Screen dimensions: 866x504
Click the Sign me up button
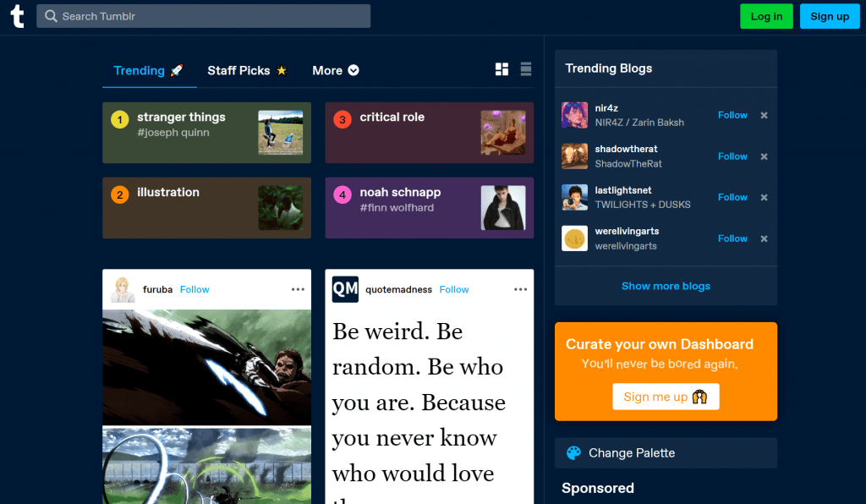pos(666,397)
